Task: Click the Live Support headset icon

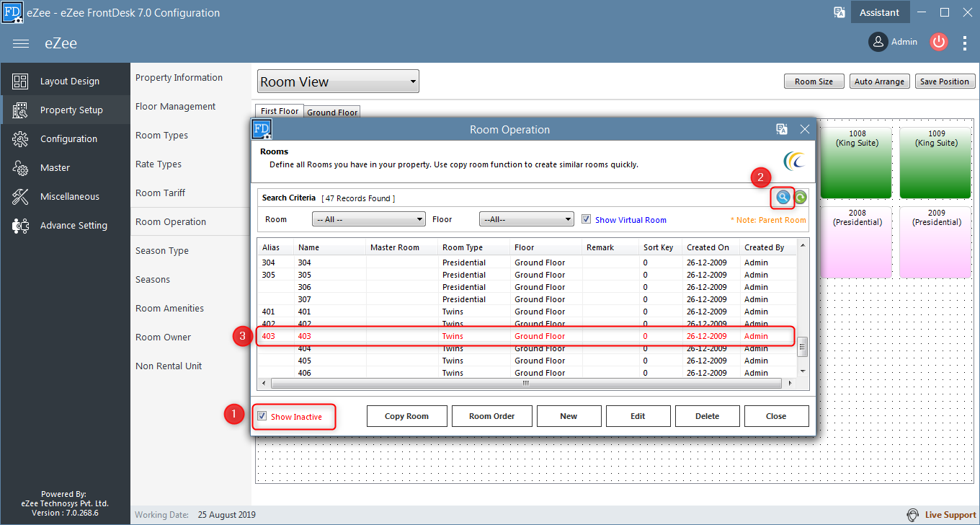Action: coord(913,515)
